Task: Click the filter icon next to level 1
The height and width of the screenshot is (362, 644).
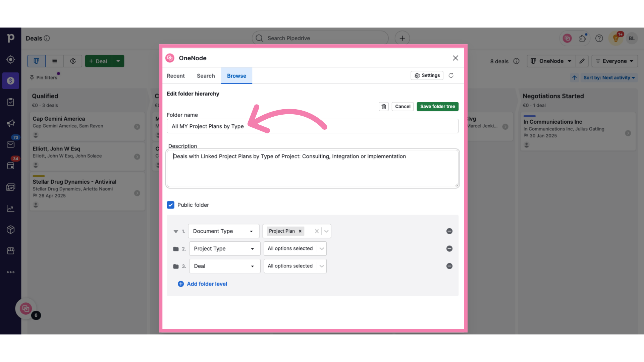Action: tap(175, 231)
